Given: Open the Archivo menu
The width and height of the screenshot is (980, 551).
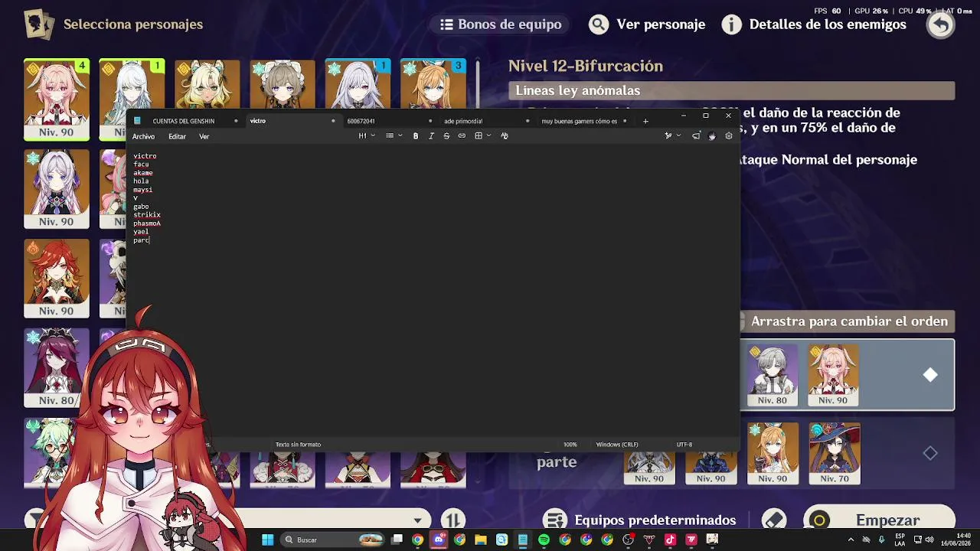Looking at the screenshot, I should click(x=143, y=137).
